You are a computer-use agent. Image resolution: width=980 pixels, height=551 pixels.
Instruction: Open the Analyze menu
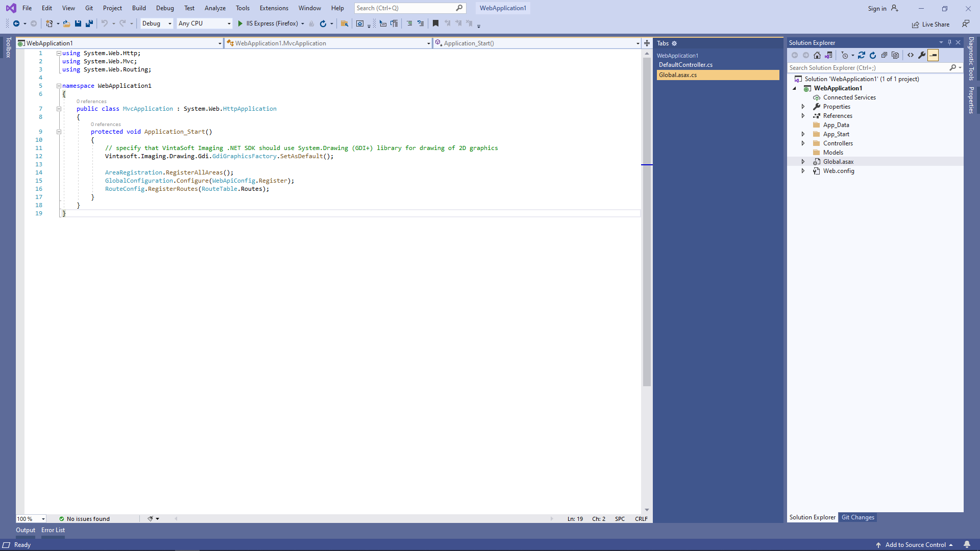pyautogui.click(x=215, y=8)
